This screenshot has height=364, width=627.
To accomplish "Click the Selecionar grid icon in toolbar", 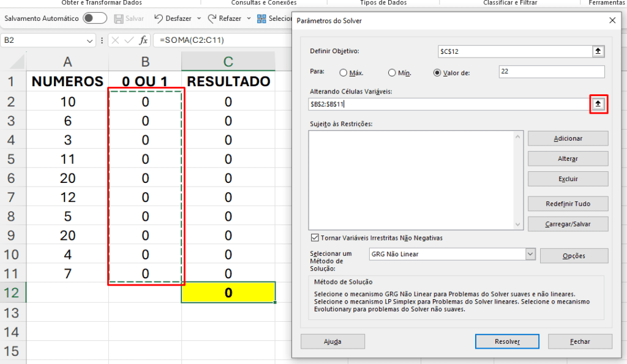I will (x=261, y=18).
